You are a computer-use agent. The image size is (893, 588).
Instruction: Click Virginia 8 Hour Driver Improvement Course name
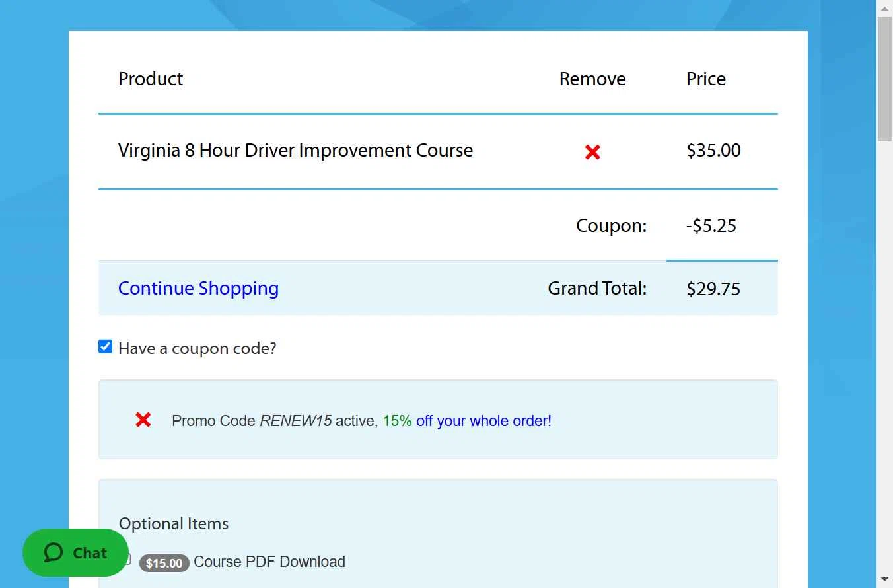[x=295, y=151]
